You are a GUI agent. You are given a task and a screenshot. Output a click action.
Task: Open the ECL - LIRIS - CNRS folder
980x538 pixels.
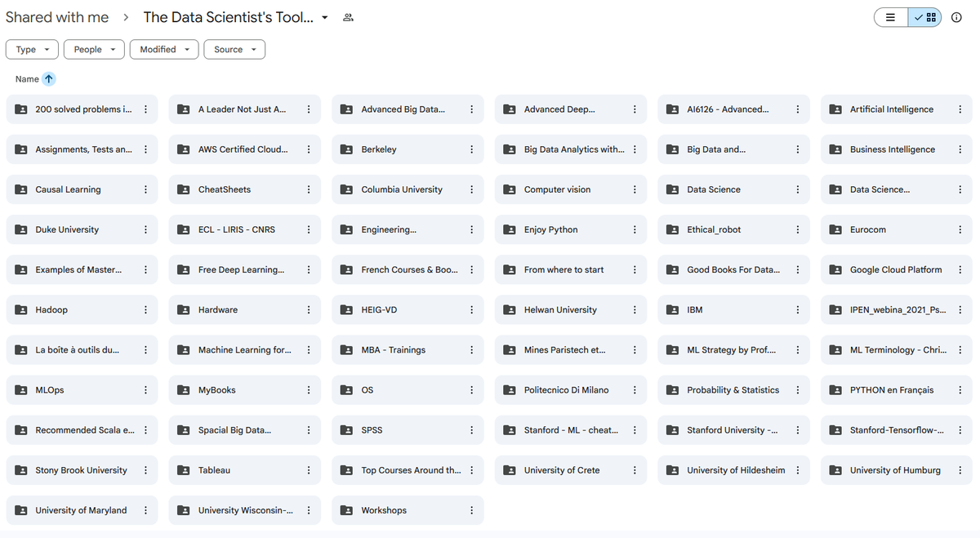point(245,230)
